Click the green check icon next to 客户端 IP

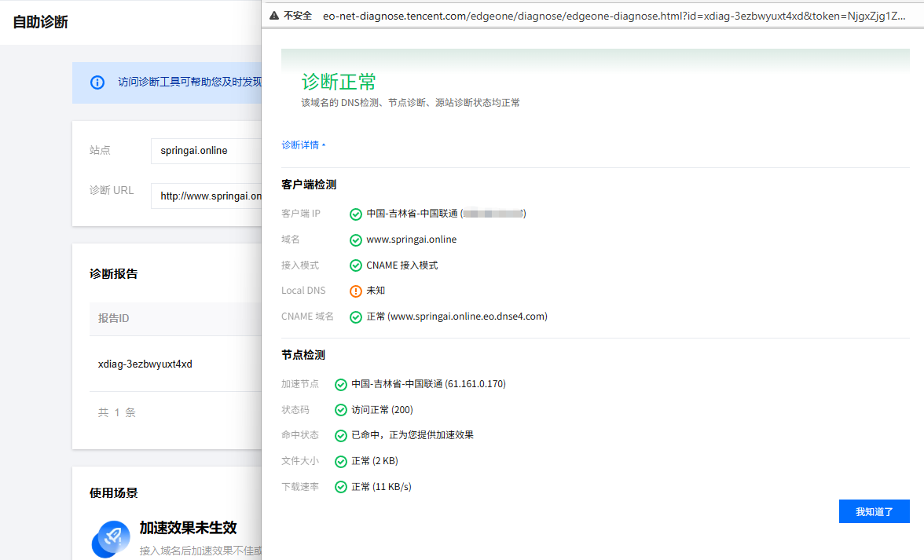[356, 214]
